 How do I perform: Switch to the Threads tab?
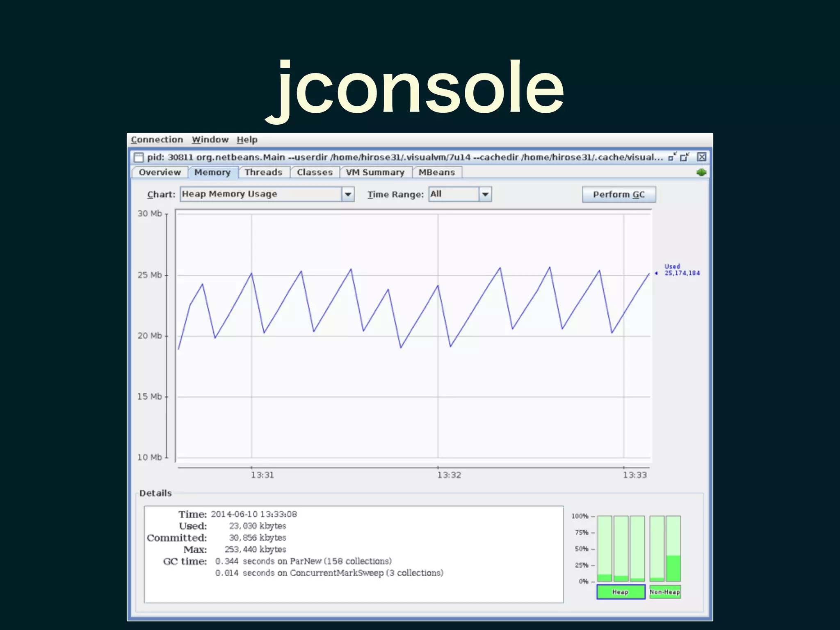[263, 172]
